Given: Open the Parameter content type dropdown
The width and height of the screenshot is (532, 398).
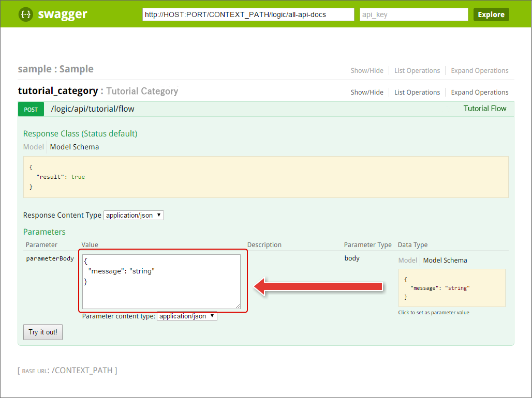Looking at the screenshot, I should point(187,316).
